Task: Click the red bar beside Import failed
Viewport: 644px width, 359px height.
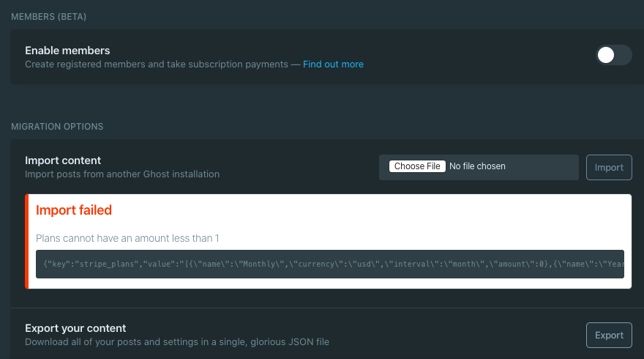Action: pos(26,242)
